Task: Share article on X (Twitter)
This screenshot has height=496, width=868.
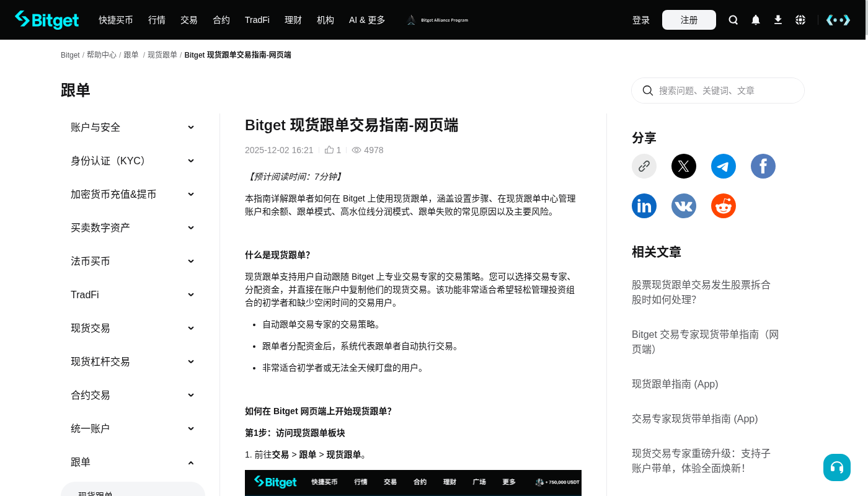Action: pos(684,166)
